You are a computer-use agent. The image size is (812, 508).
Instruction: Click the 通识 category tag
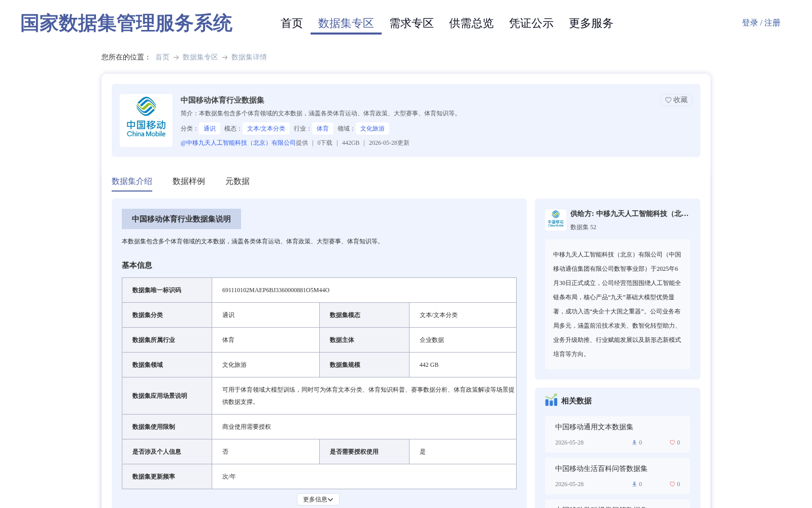tap(210, 129)
